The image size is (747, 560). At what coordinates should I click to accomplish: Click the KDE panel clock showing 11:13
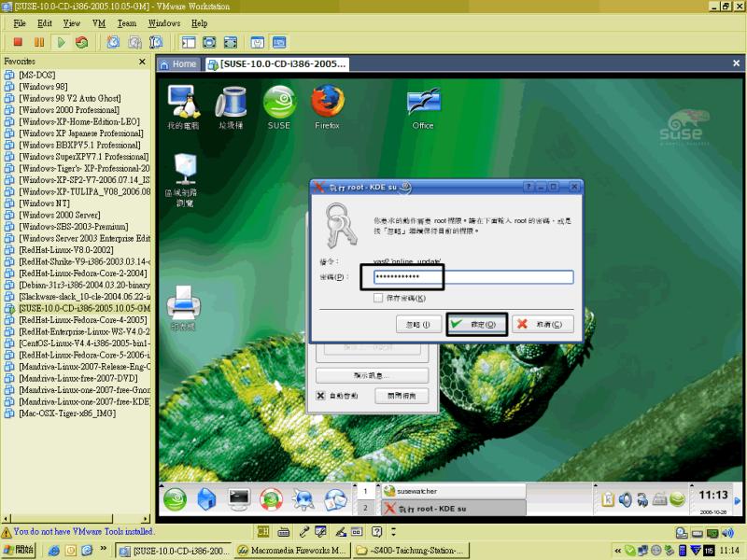click(x=713, y=496)
